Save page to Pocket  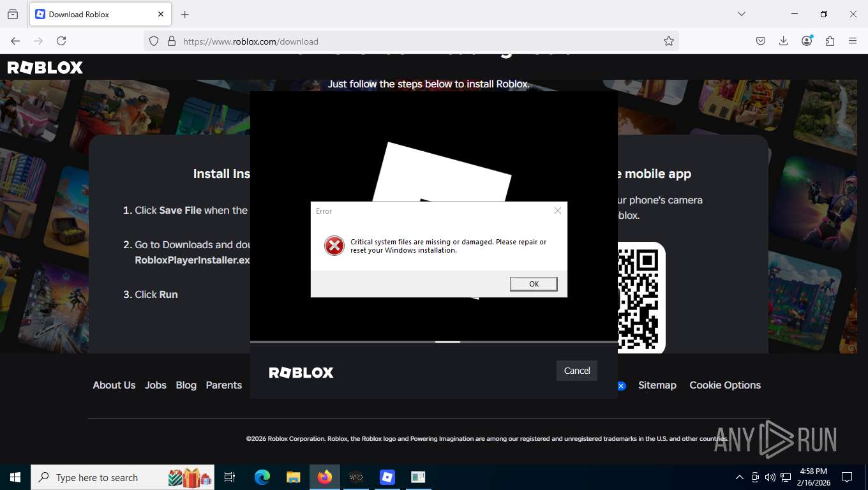[761, 41]
